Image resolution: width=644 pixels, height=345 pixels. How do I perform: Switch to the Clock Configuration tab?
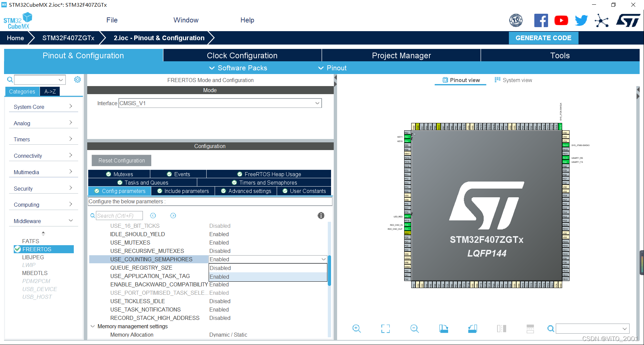pyautogui.click(x=242, y=56)
